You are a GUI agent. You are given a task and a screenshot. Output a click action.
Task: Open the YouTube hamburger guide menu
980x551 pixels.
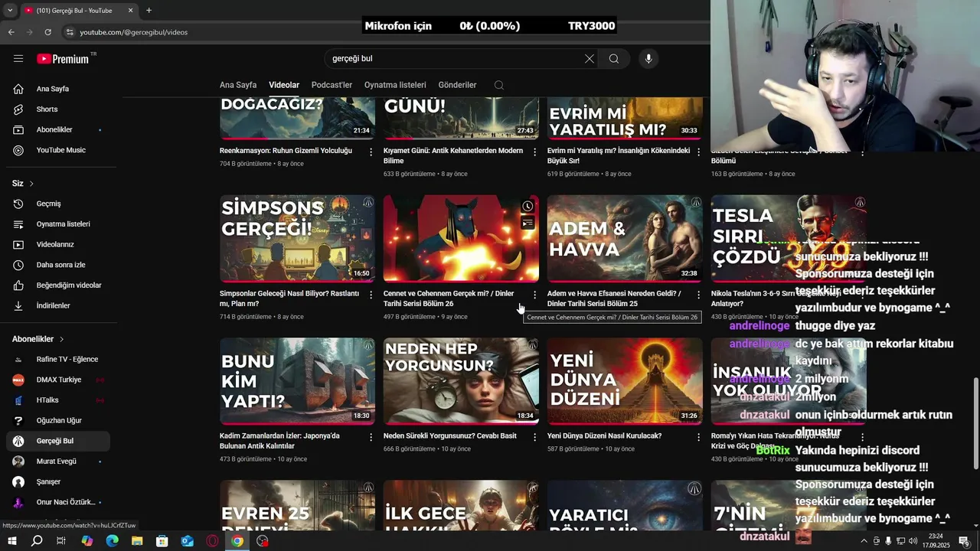[18, 59]
